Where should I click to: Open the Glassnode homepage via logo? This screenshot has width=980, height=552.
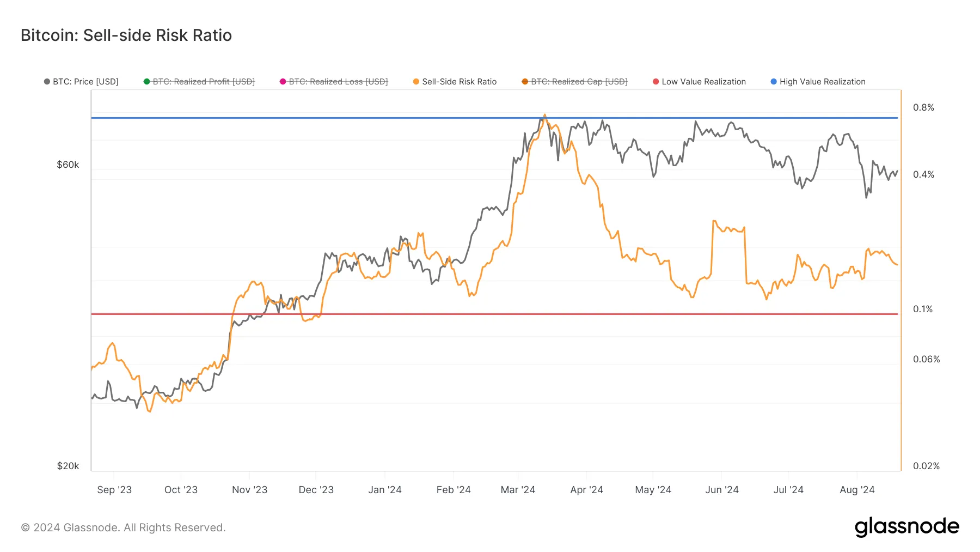coord(907,526)
